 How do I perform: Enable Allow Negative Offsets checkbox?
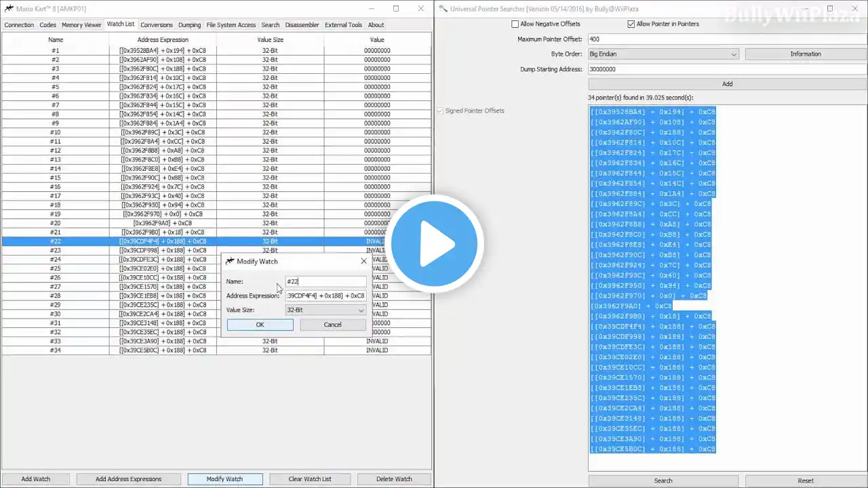click(x=515, y=24)
